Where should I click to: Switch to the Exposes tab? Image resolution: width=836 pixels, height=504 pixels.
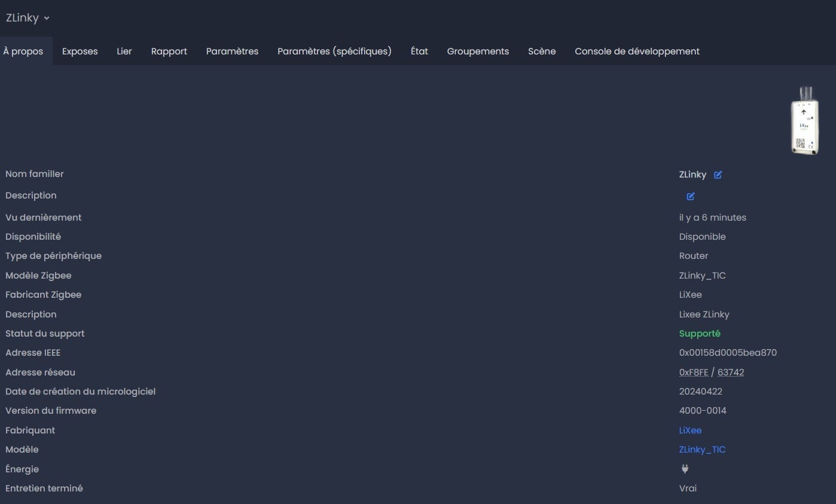click(x=80, y=51)
